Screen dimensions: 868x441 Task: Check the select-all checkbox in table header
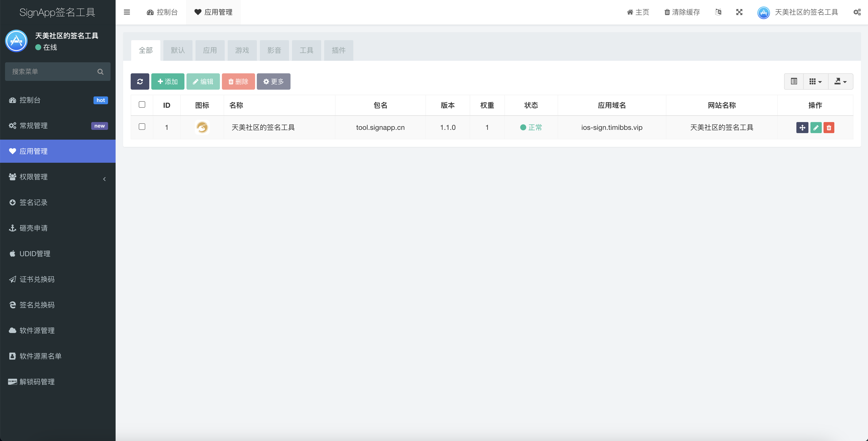(142, 105)
